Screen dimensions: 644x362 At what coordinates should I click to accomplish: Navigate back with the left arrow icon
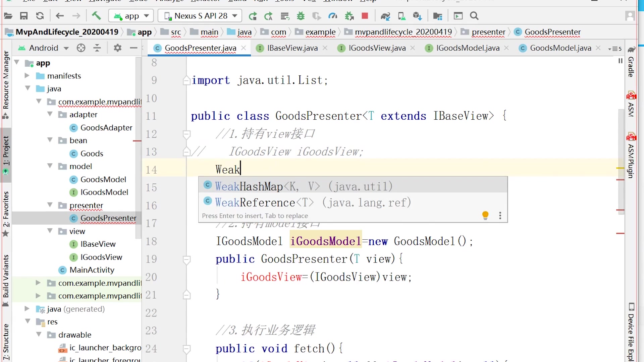[x=60, y=16]
